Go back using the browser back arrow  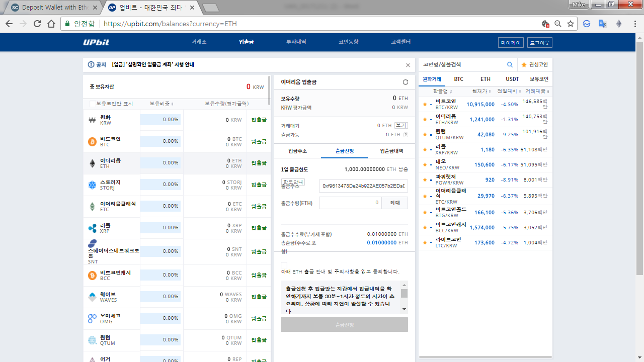[x=9, y=24]
